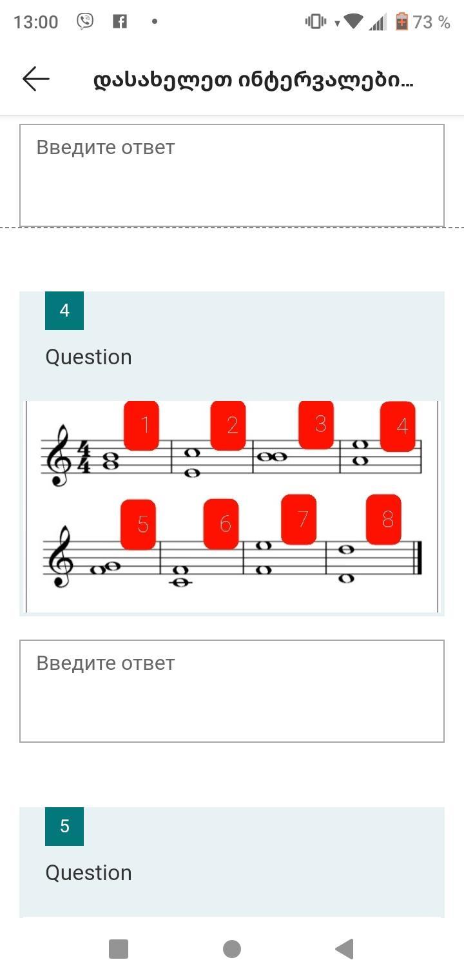Tap the vibrate mode icon
This screenshot has width=464, height=980.
point(316,21)
